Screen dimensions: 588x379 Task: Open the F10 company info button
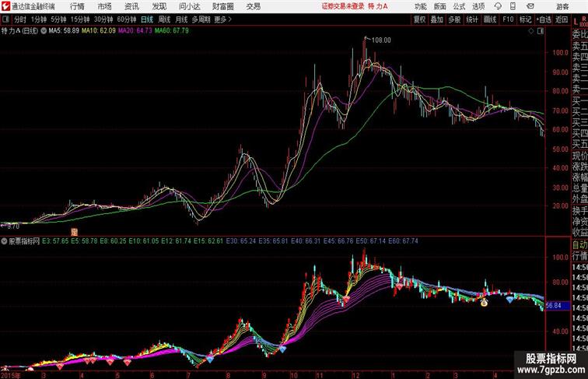pos(508,19)
